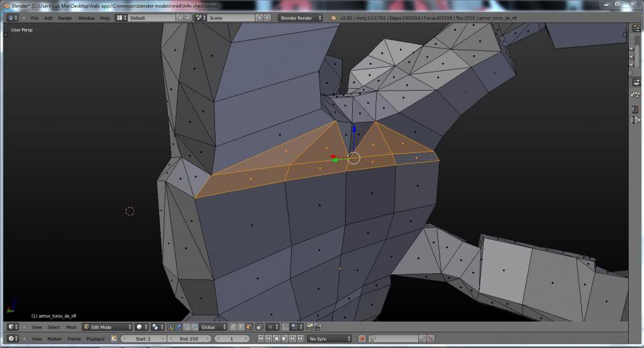Screen dimensions: 644x348
Task: Delete keyframe with crossed key icon
Action: (430, 339)
